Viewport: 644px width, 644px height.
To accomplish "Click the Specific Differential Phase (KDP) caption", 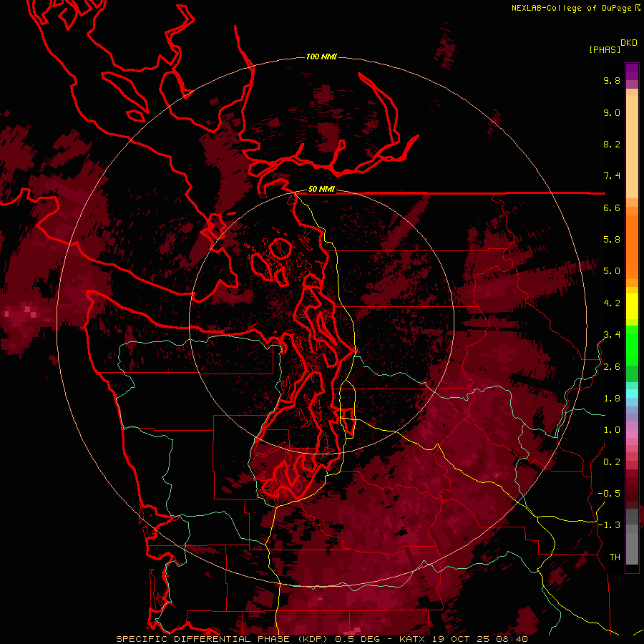I will pyautogui.click(x=224, y=639).
